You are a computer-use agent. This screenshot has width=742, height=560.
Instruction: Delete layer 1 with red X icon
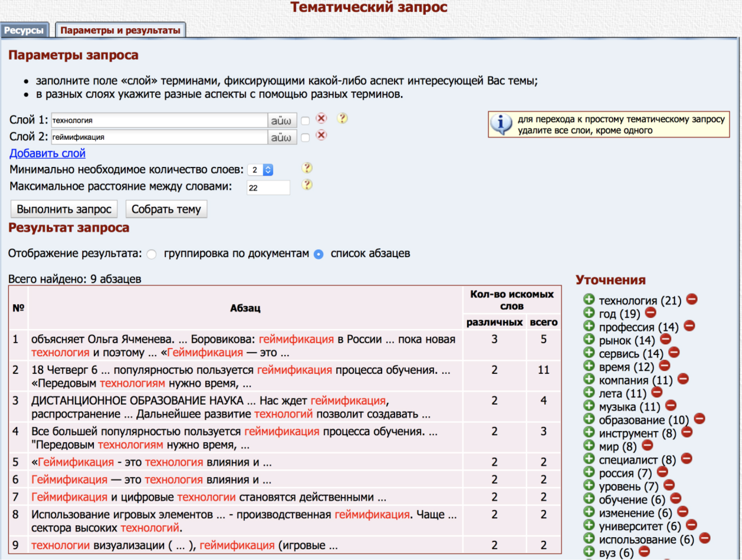[321, 119]
